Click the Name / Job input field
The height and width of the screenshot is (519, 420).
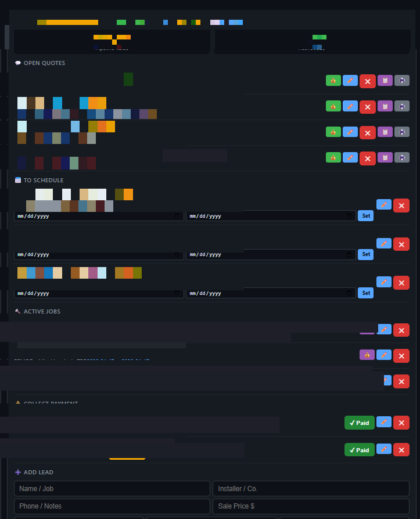(112, 489)
